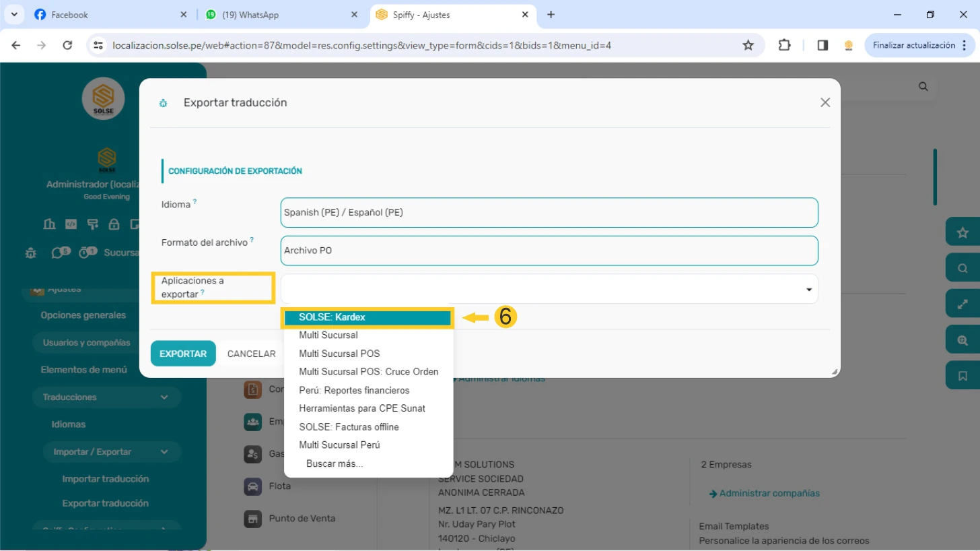The height and width of the screenshot is (551, 980).
Task: Click the paint roller theme icon
Action: click(x=92, y=224)
